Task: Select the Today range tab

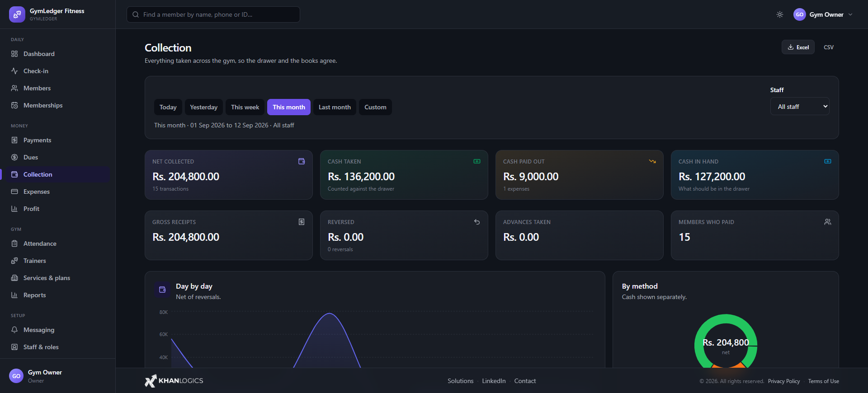Action: pos(168,107)
